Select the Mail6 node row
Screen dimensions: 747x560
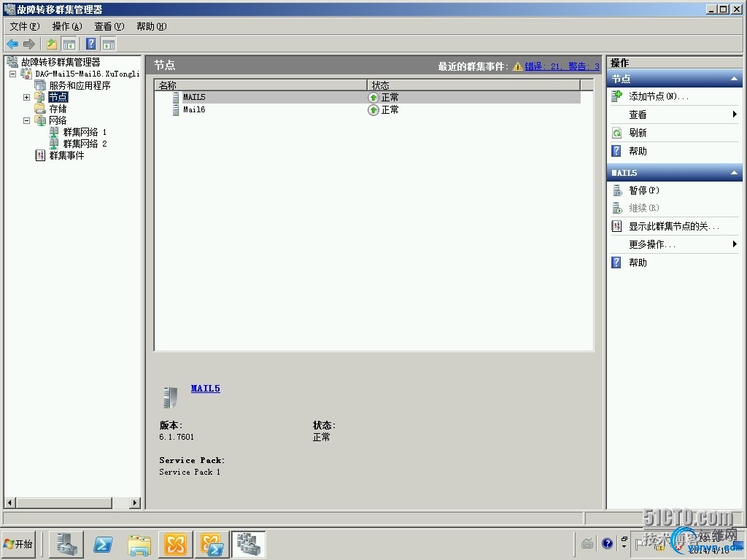[368, 109]
